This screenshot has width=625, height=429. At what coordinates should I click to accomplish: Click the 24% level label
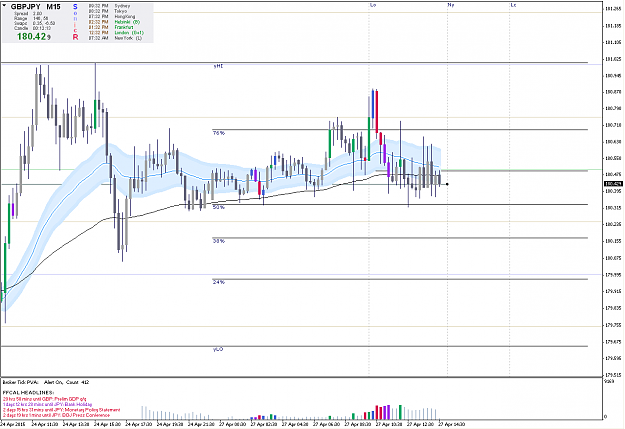pos(218,282)
